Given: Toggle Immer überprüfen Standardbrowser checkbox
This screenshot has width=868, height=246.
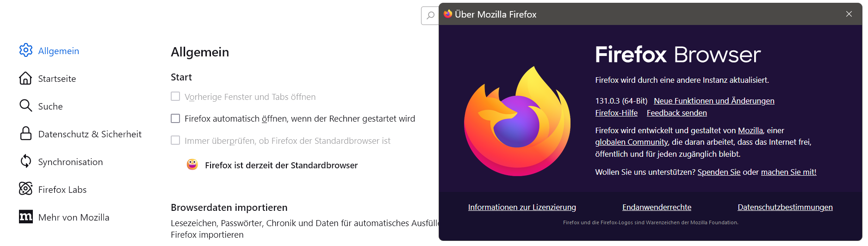Looking at the screenshot, I should click(x=175, y=140).
